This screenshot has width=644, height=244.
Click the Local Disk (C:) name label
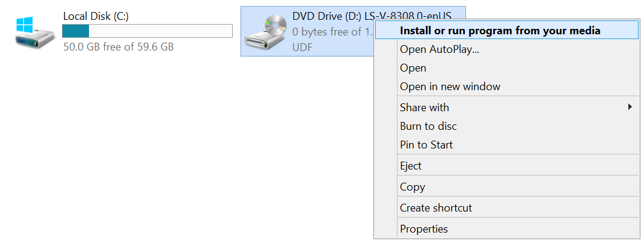(x=96, y=16)
